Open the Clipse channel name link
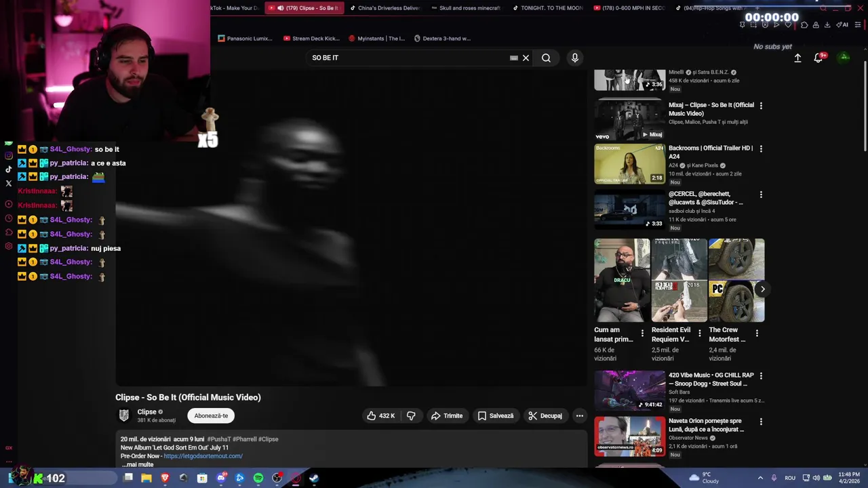This screenshot has width=868, height=488. point(147,411)
